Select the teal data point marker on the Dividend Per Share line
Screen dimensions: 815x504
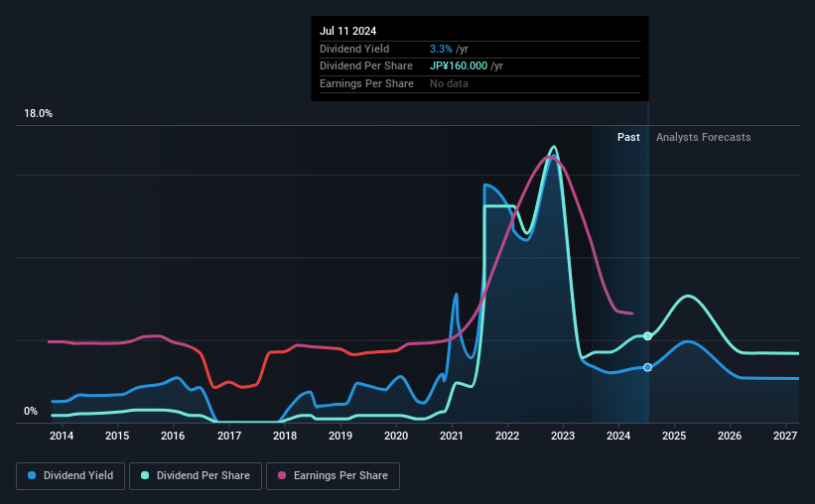(x=647, y=336)
